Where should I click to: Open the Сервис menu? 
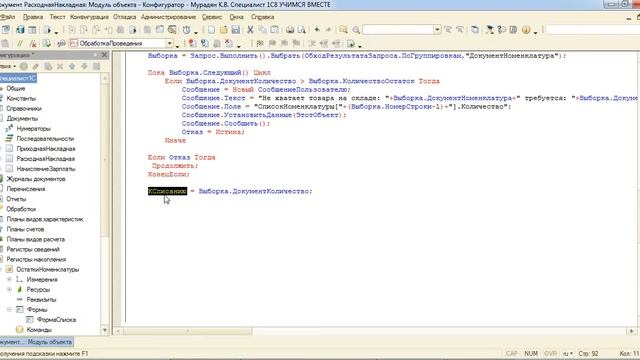[x=212, y=17]
